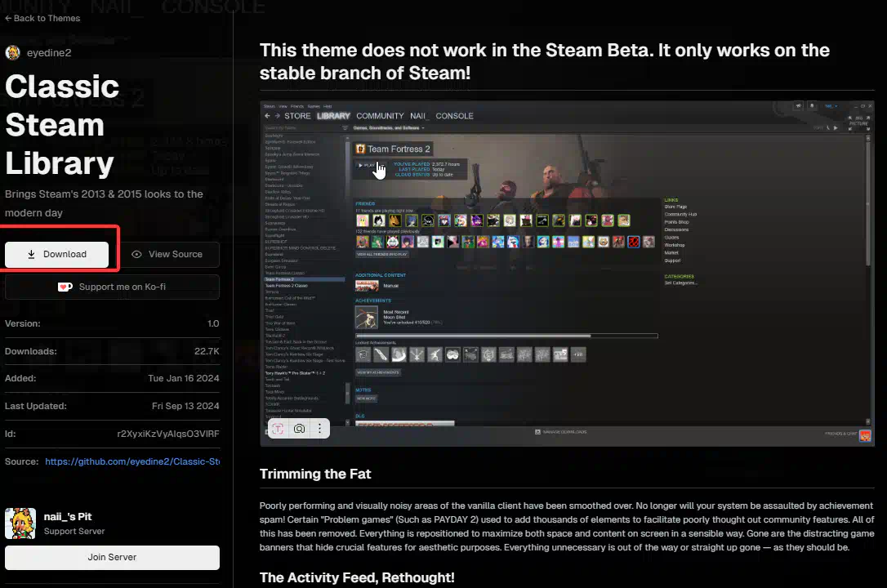Click the downloads value 22.7K
This screenshot has height=588, width=887.
pos(207,351)
